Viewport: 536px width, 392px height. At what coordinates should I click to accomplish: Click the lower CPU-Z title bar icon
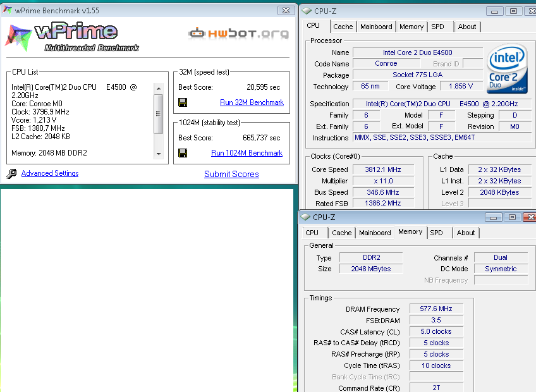305,217
